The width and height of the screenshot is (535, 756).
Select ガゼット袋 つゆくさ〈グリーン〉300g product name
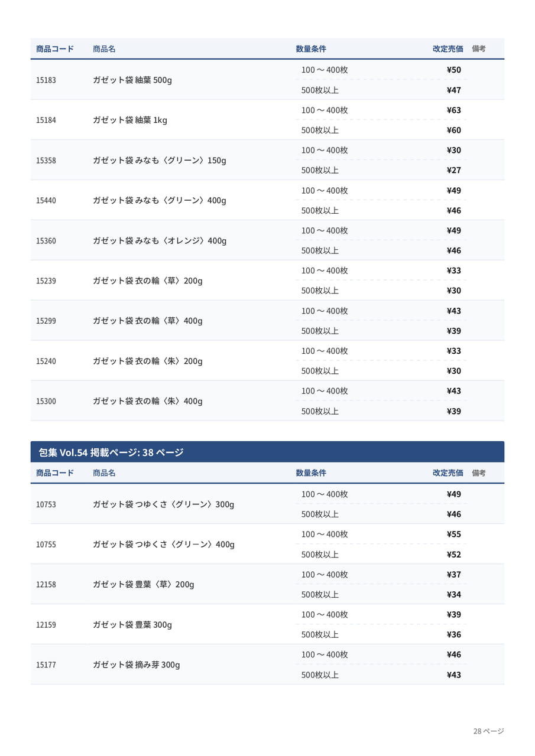[x=163, y=504]
